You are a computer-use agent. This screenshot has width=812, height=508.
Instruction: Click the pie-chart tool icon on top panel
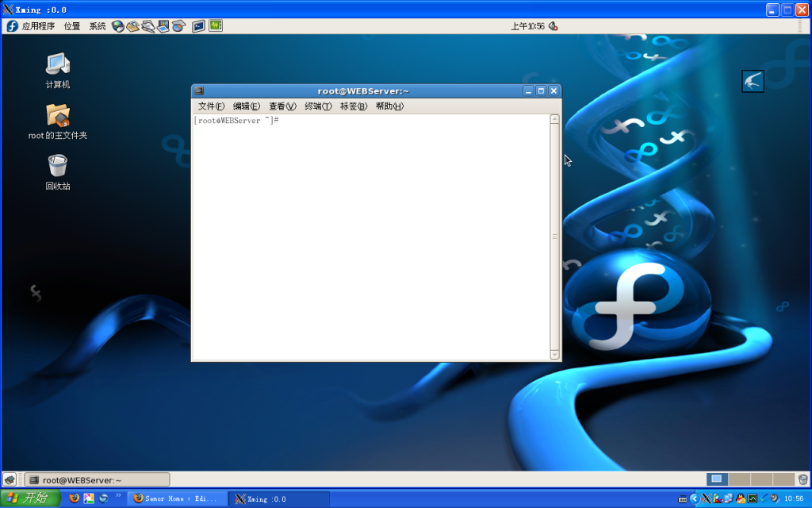click(x=178, y=25)
